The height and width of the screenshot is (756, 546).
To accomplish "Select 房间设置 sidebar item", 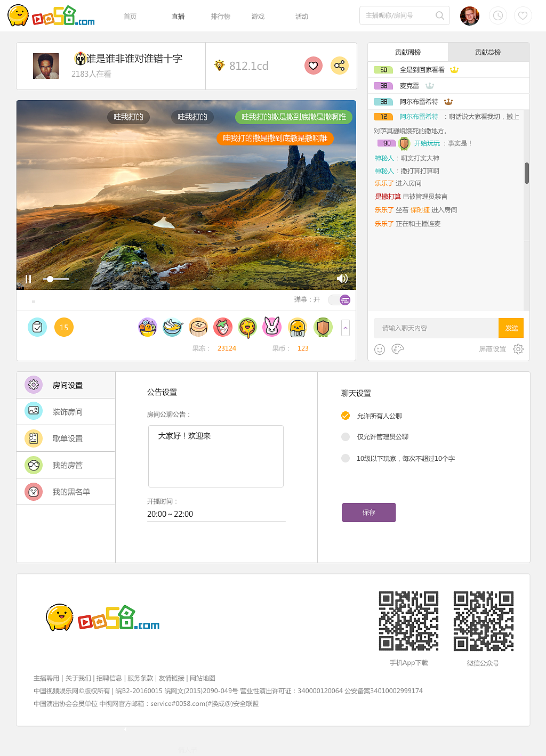I will coord(66,385).
